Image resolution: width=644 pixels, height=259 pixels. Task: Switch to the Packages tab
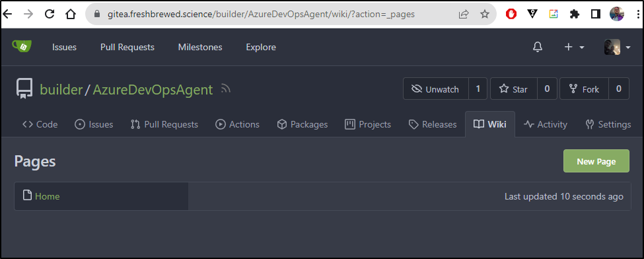(x=303, y=125)
